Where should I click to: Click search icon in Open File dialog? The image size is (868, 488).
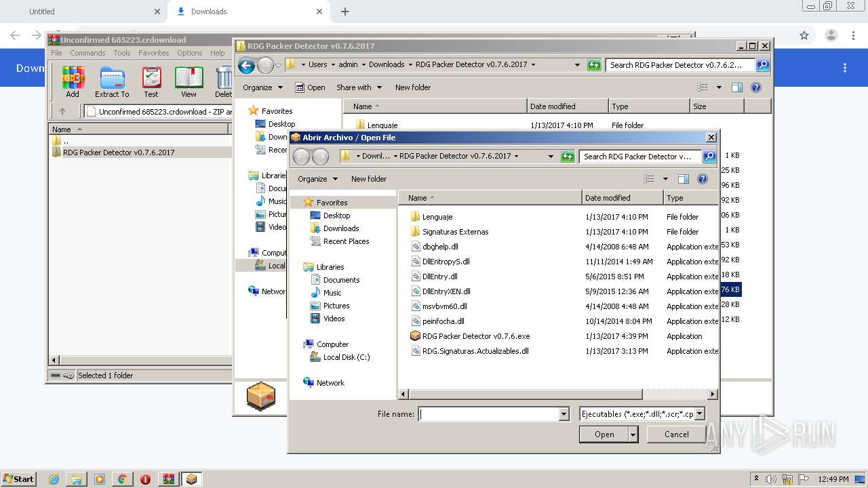pyautogui.click(x=709, y=157)
